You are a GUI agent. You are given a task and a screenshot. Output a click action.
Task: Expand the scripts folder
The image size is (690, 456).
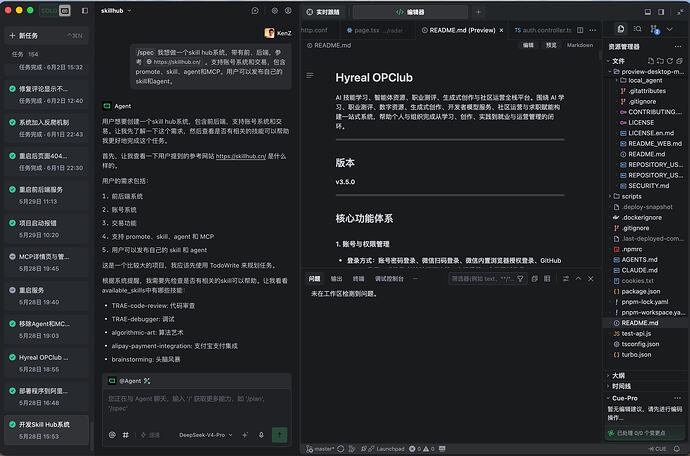pyautogui.click(x=631, y=196)
